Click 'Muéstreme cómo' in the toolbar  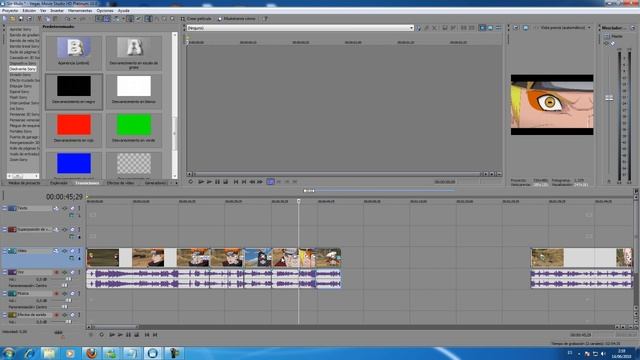[237, 19]
